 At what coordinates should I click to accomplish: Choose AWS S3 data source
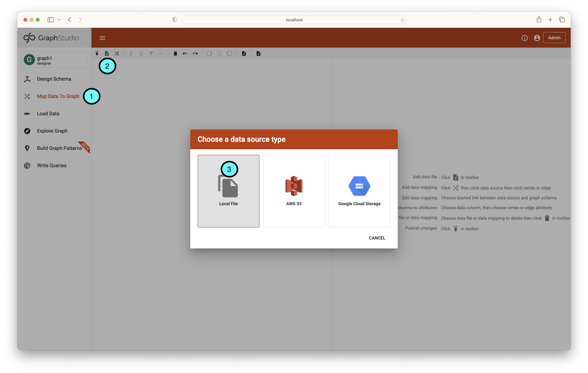point(294,191)
